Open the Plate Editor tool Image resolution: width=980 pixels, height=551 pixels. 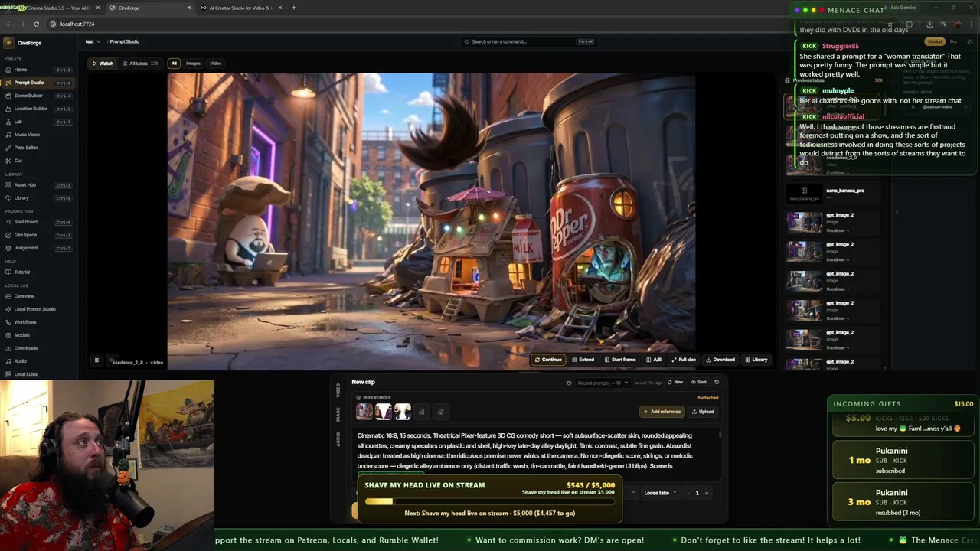click(x=38, y=148)
